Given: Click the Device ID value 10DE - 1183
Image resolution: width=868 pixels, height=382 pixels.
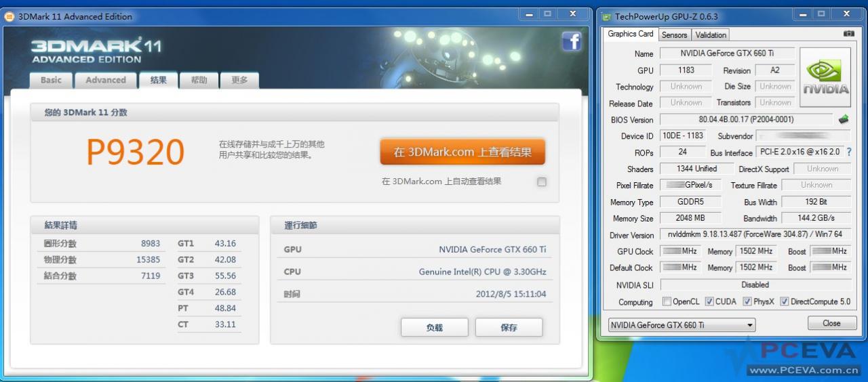Looking at the screenshot, I should click(x=683, y=136).
